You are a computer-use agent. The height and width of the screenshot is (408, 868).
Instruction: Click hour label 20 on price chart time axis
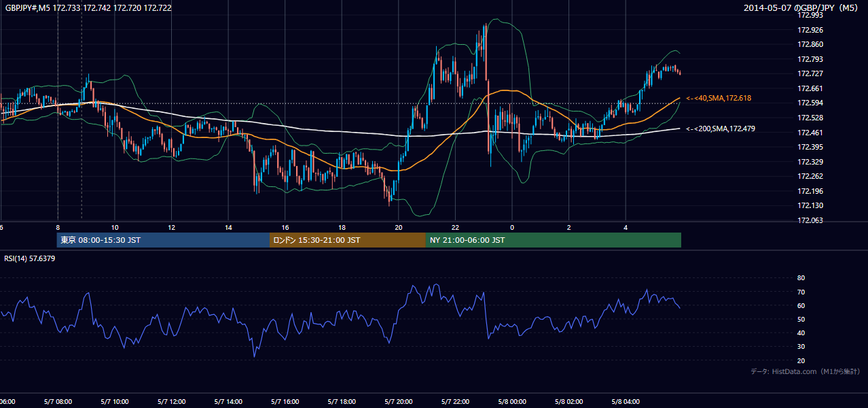[399, 228]
